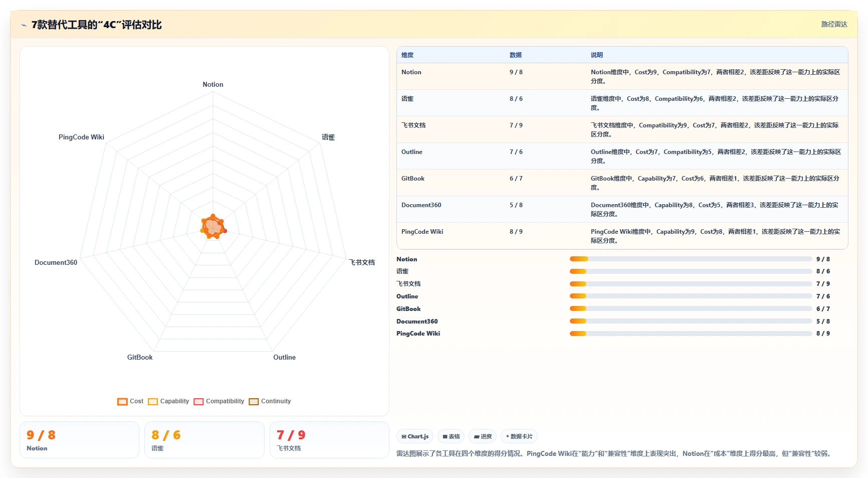The width and height of the screenshot is (868, 478).
Task: Click the Document360维度中 description in the table
Action: pyautogui.click(x=715, y=209)
